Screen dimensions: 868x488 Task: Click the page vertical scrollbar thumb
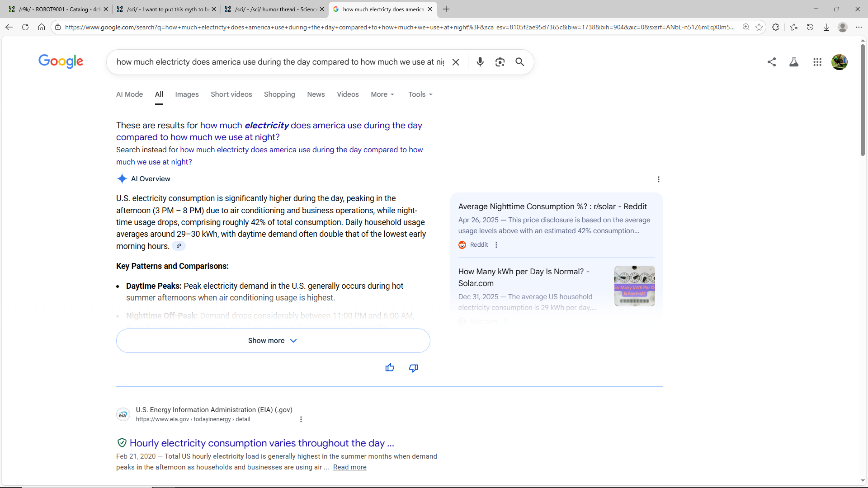point(863,99)
